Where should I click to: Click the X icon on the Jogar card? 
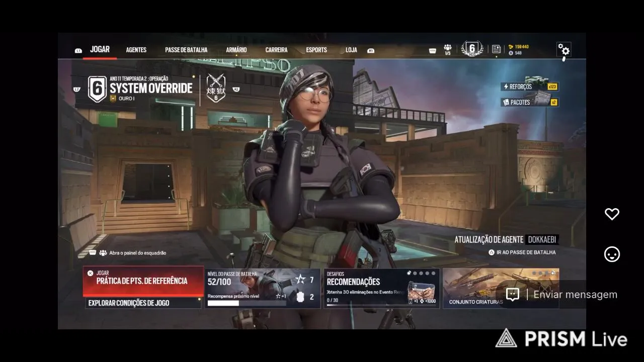click(90, 273)
